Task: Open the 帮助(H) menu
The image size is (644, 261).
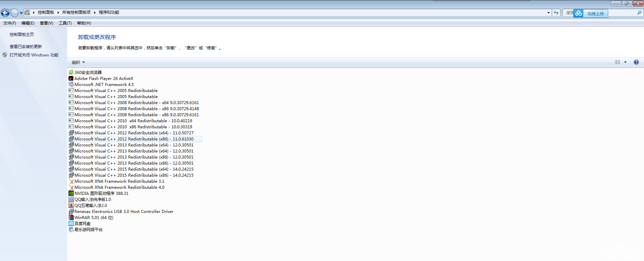Action: (x=84, y=23)
